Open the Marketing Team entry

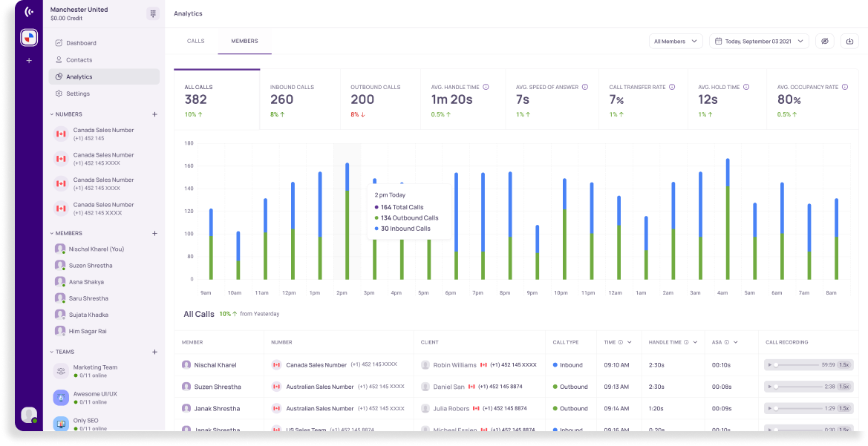(x=95, y=367)
